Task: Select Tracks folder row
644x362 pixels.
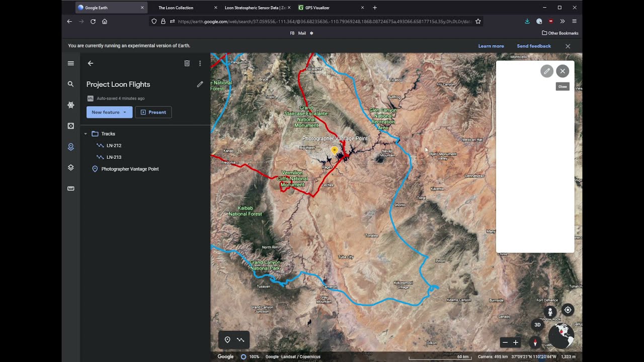Action: point(145,134)
